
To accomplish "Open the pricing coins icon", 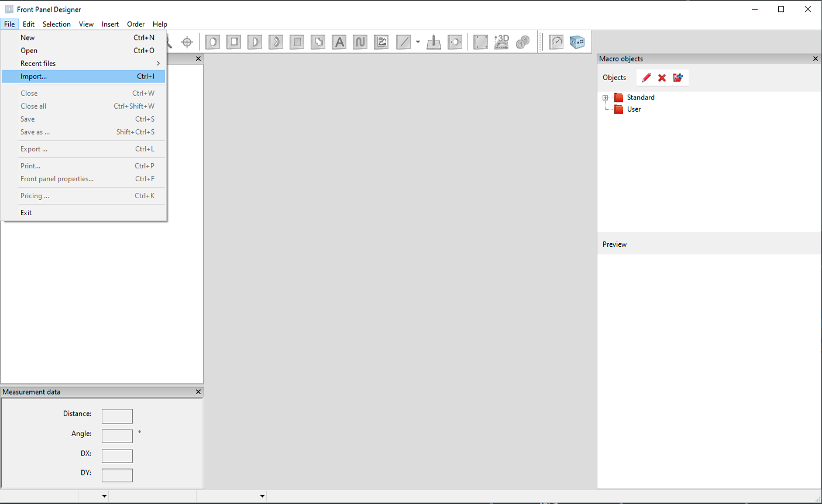I will point(522,42).
